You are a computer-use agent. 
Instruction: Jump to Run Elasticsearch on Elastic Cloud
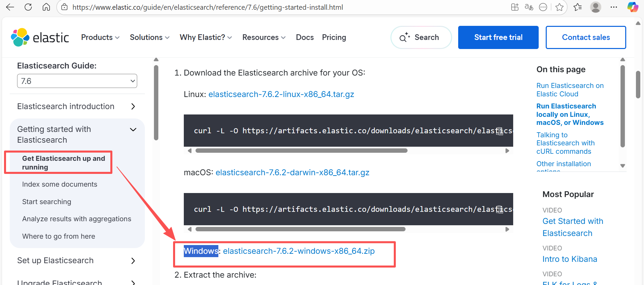pos(570,90)
